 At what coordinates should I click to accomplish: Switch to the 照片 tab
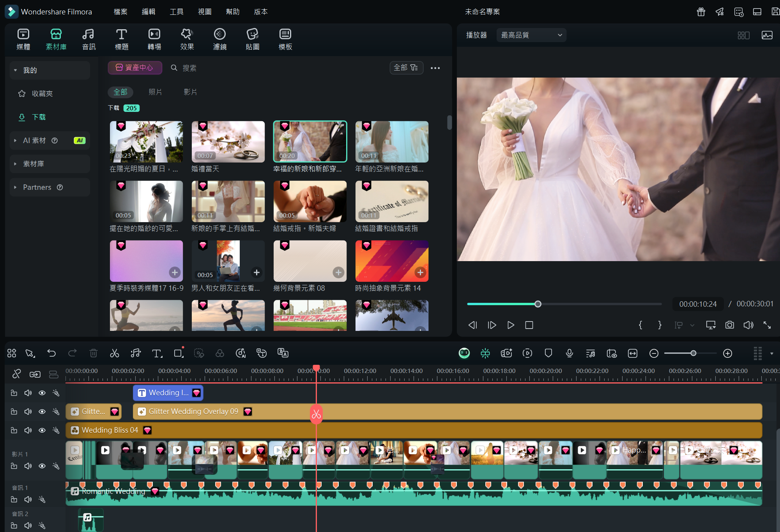pos(155,92)
